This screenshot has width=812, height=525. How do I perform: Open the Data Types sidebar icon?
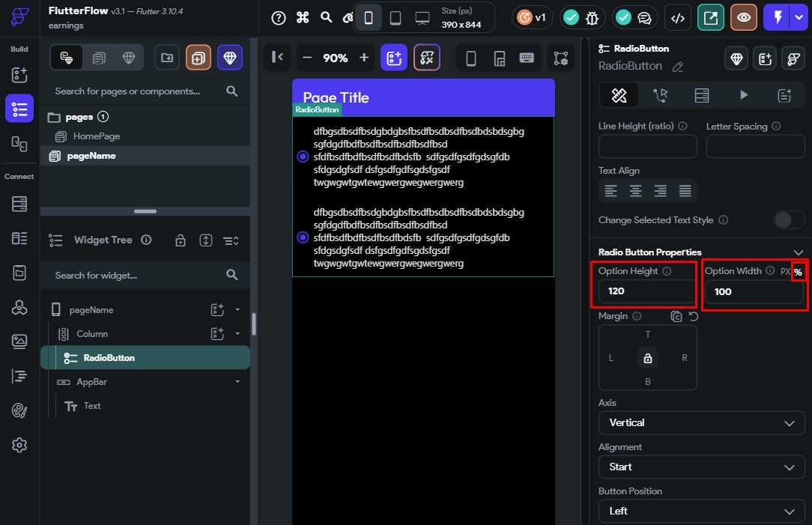[19, 238]
